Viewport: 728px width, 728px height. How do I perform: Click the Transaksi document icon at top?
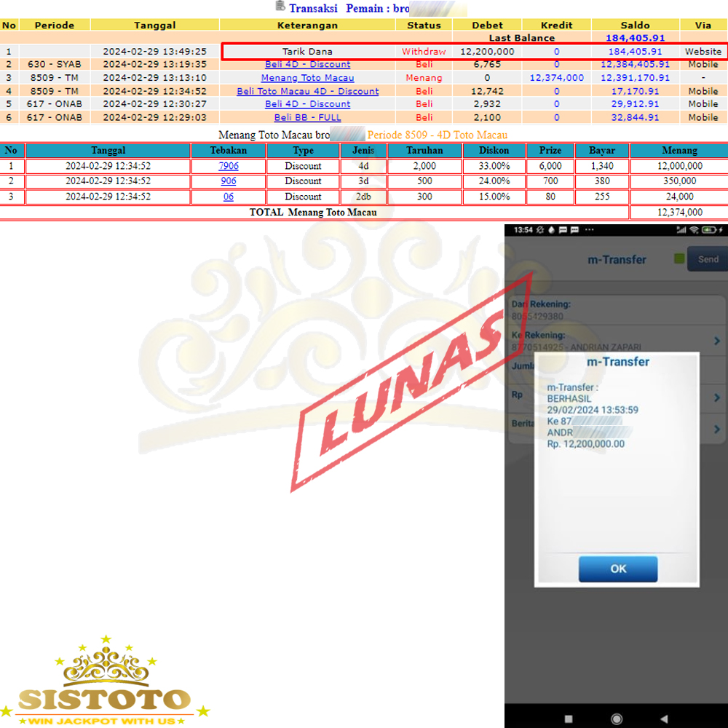[x=280, y=7]
